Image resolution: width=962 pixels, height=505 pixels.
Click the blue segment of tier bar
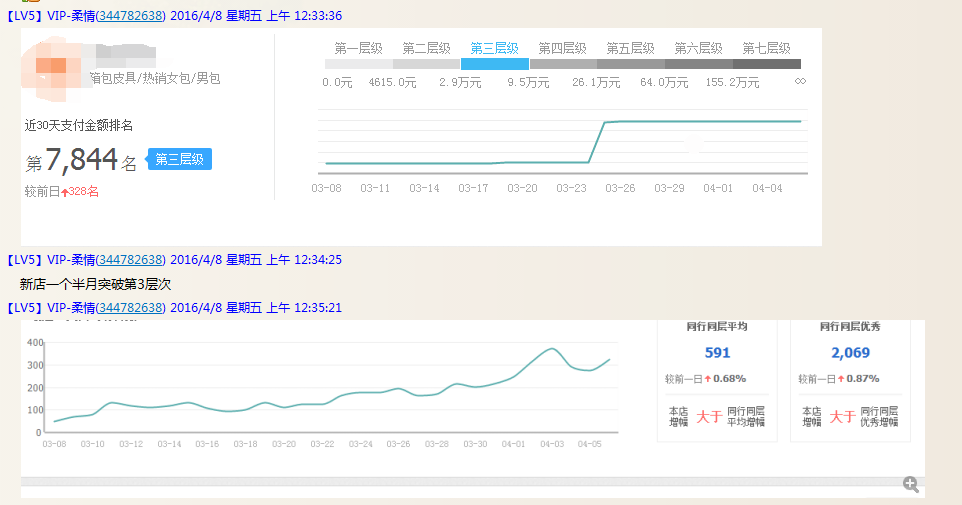pyautogui.click(x=494, y=64)
